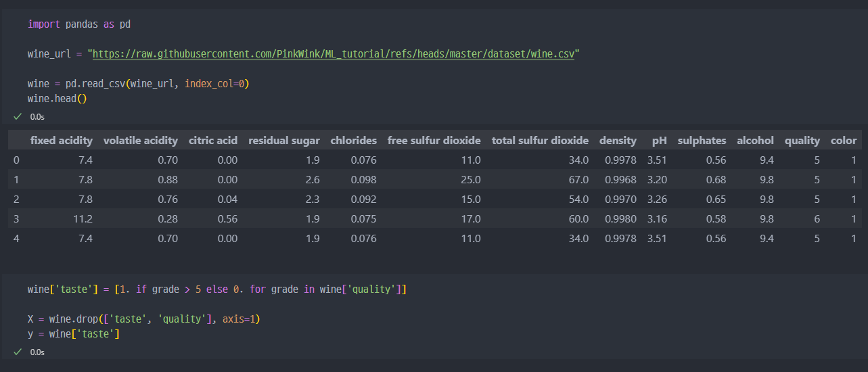
Task: Select the 'density' column header
Action: pyautogui.click(x=618, y=141)
